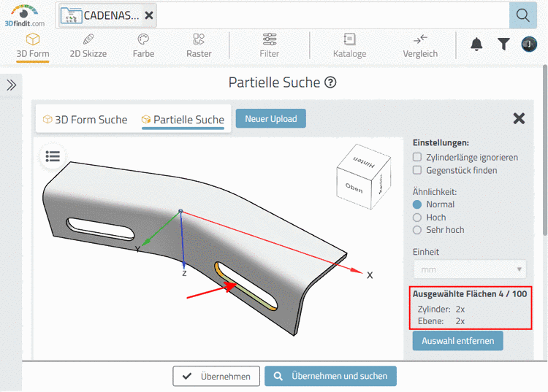Viewport: 548px width, 392px height.
Task: Enable Zylinderlänge ignorieren checkbox
Action: click(417, 157)
